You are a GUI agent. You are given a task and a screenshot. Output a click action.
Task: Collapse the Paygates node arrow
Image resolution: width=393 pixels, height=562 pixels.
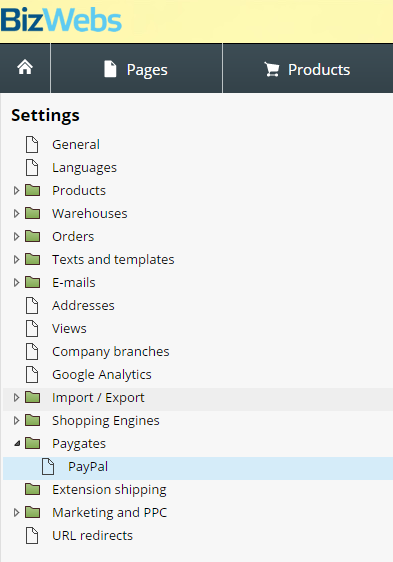17,444
